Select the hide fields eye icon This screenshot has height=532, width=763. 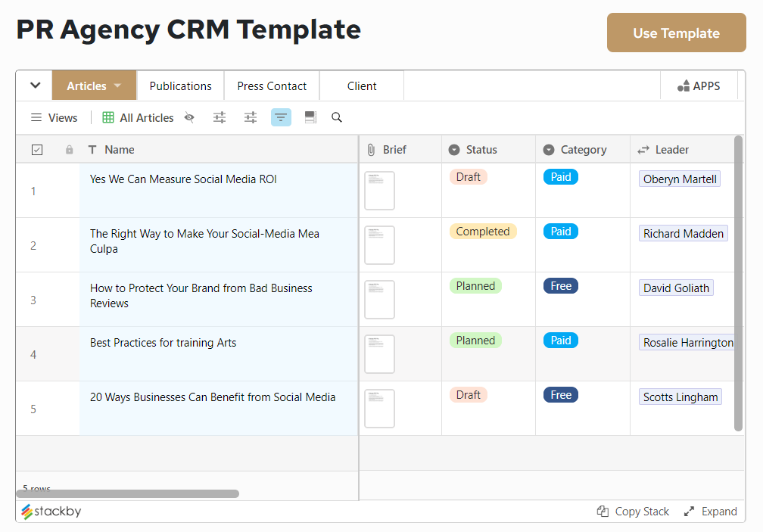188,117
